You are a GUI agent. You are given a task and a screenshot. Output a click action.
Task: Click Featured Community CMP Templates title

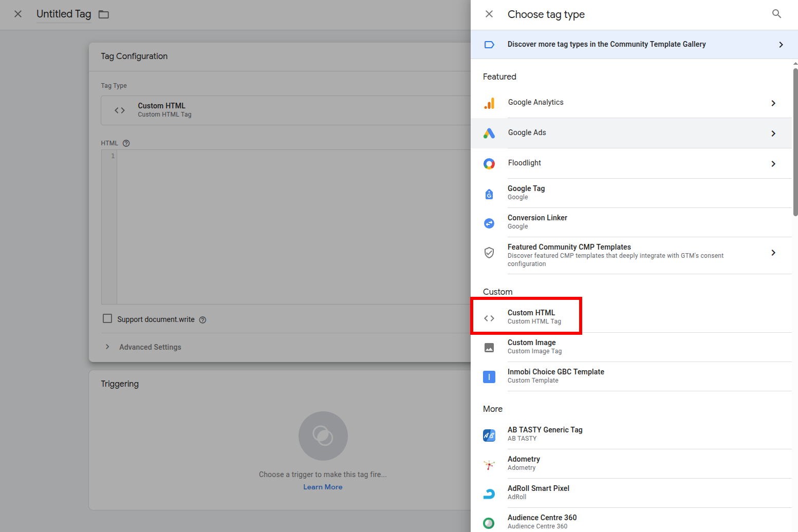click(x=569, y=247)
